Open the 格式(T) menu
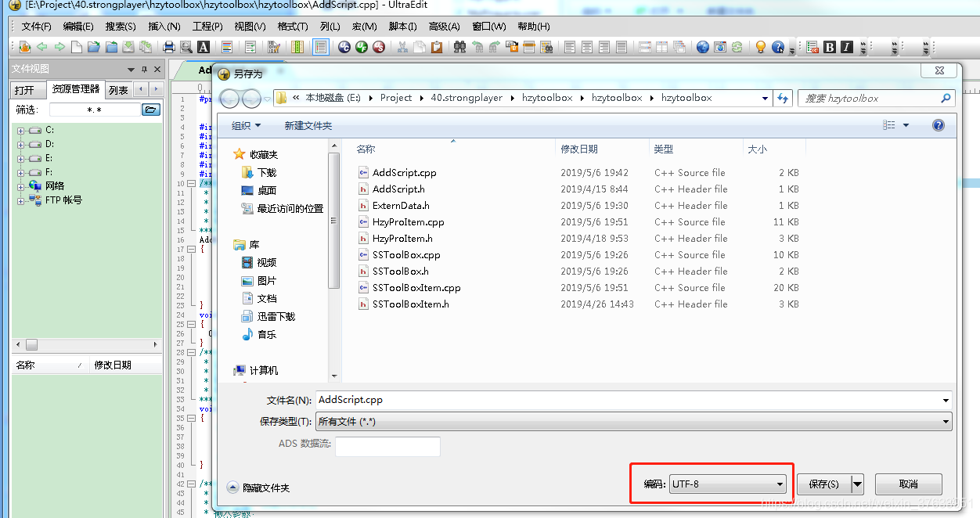 click(x=293, y=27)
